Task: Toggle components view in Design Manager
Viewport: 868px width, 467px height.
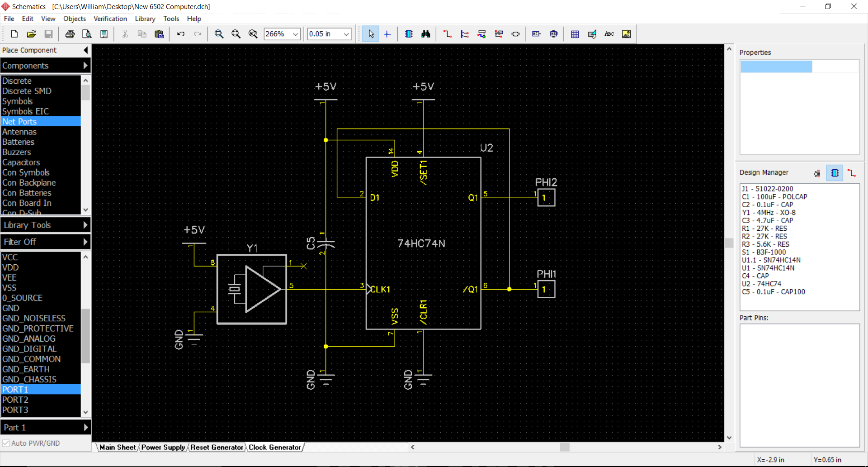Action: [x=835, y=173]
